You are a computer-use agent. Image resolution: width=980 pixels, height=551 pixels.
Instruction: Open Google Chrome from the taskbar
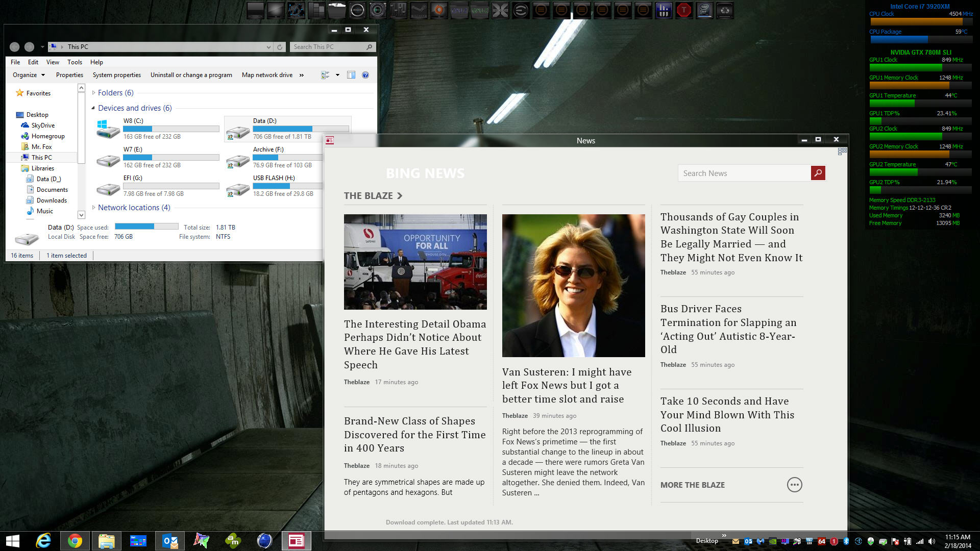tap(75, 541)
